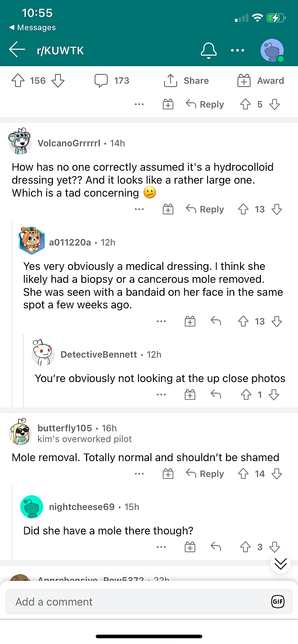Upvote the post with 156 votes
This screenshot has height=644, width=298.
coord(18,80)
